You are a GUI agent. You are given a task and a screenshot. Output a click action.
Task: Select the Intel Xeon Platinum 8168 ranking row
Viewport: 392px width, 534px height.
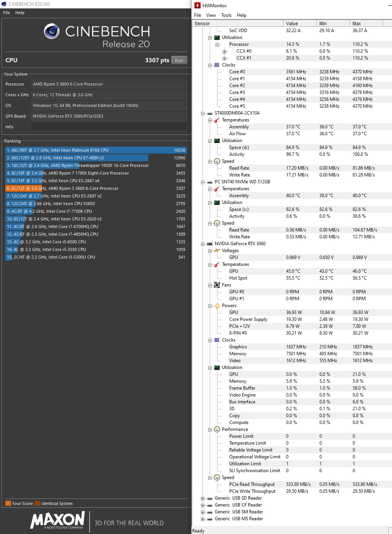point(96,150)
